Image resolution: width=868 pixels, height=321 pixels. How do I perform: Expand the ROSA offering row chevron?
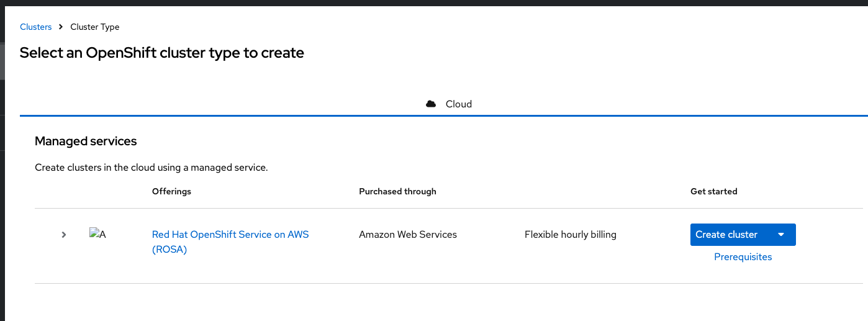click(64, 235)
